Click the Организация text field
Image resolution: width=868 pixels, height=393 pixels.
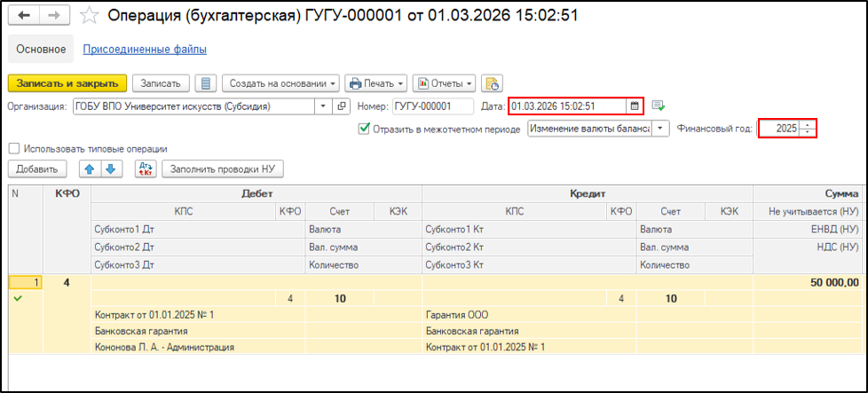tap(195, 106)
